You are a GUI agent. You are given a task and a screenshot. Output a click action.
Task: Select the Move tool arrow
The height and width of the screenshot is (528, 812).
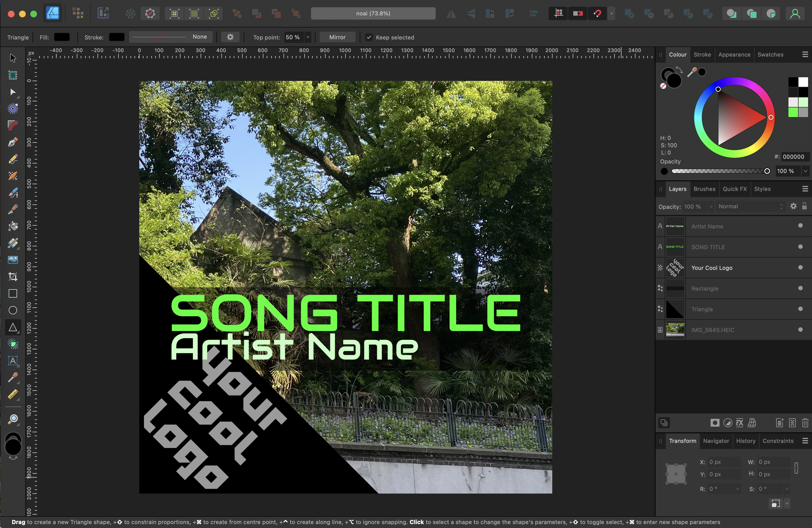click(13, 58)
